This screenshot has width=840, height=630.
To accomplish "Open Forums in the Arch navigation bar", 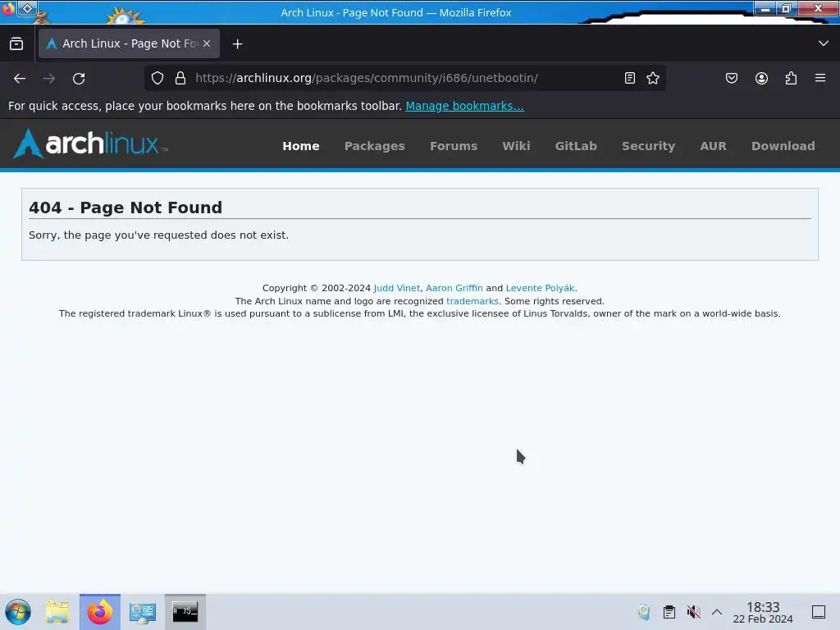I will coord(453,146).
